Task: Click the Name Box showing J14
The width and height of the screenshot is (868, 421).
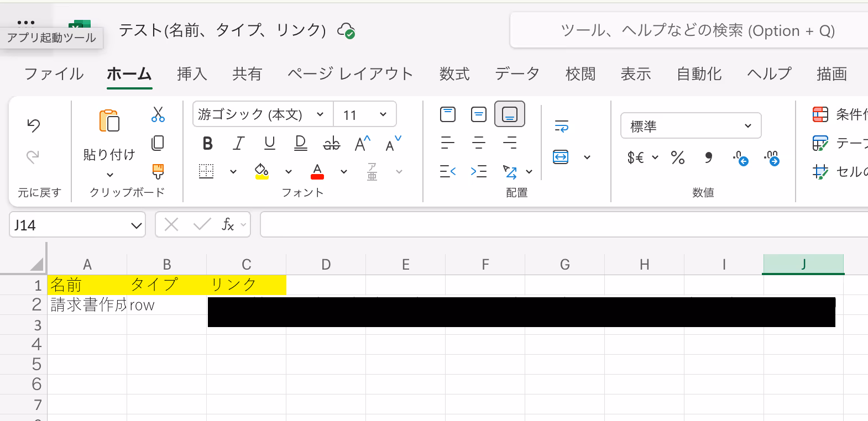Action: (x=77, y=225)
